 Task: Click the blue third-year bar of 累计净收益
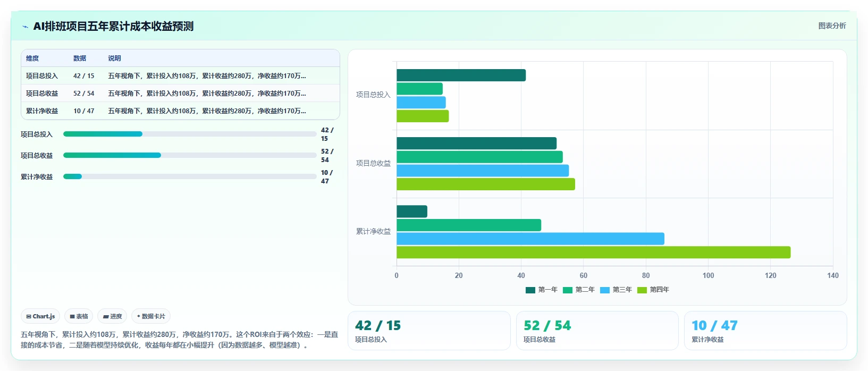point(530,239)
